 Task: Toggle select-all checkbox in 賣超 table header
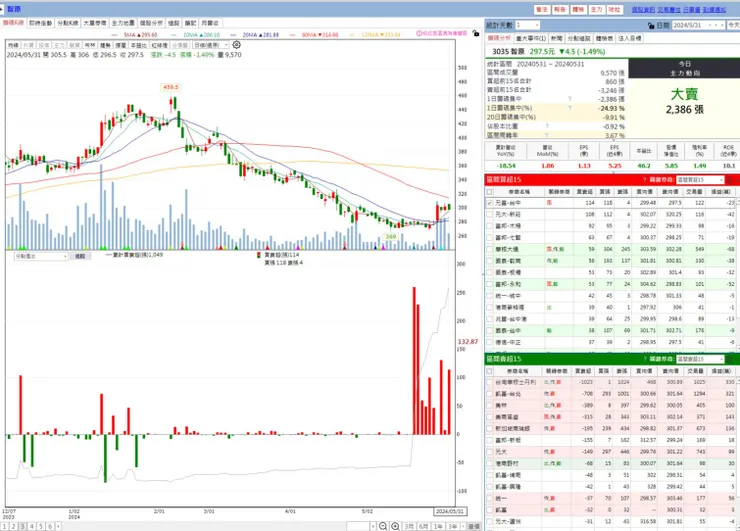click(x=489, y=371)
